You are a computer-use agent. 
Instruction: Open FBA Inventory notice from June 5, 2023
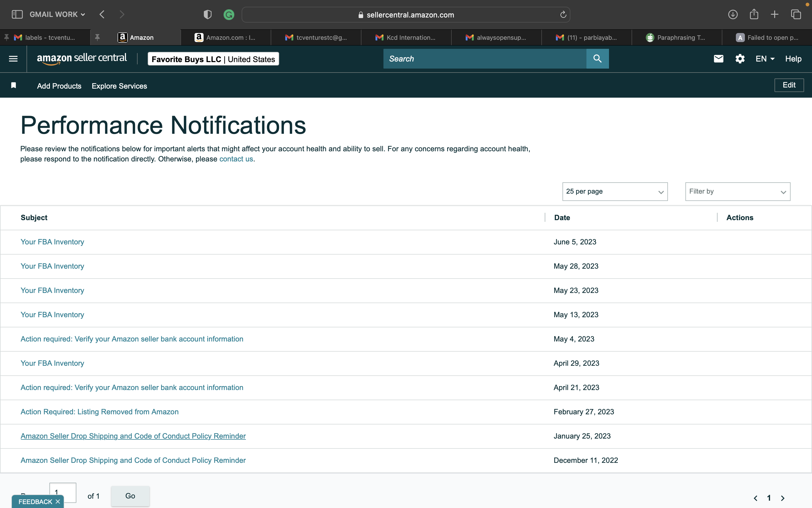click(52, 242)
